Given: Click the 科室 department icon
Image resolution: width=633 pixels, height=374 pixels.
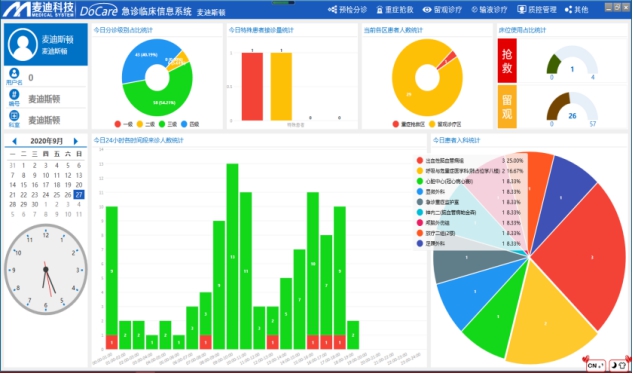Looking at the screenshot, I should pos(14,116).
